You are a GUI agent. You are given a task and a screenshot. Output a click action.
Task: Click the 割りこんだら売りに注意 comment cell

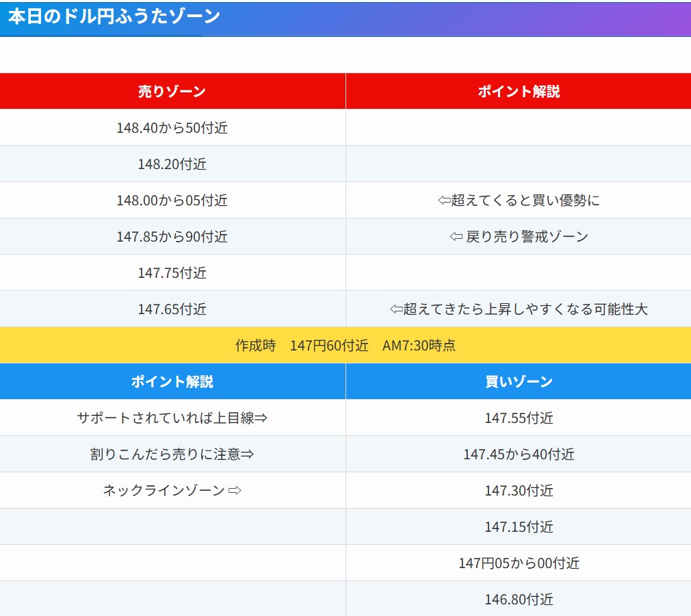pyautogui.click(x=172, y=454)
